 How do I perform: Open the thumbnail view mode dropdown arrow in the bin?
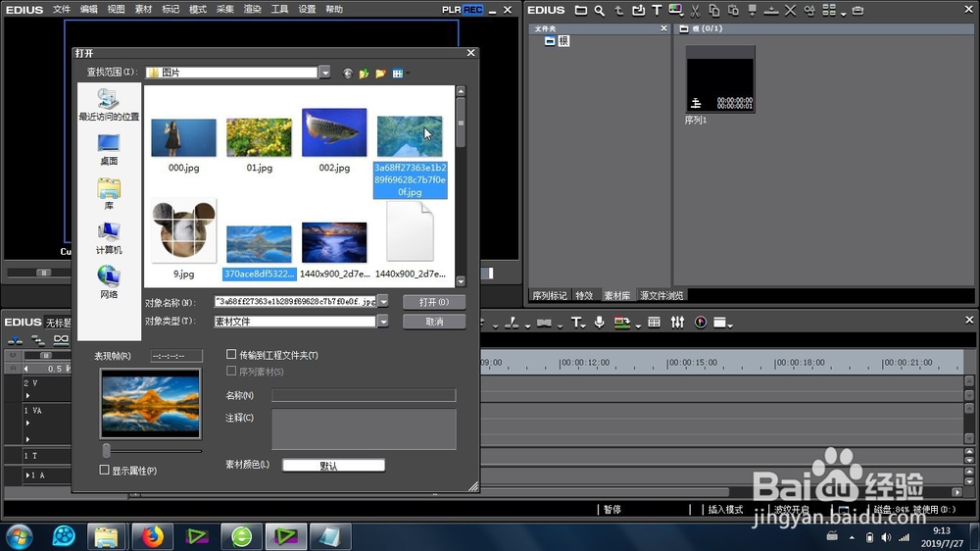click(843, 13)
